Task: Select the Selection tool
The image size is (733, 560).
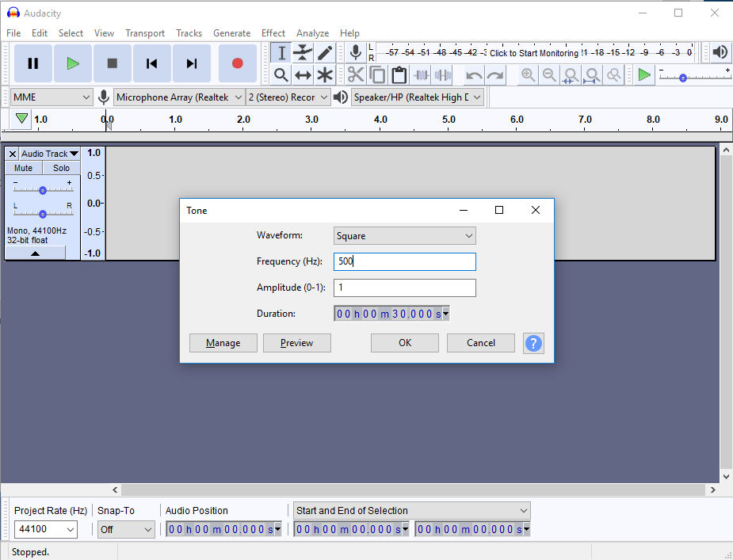Action: tap(281, 52)
